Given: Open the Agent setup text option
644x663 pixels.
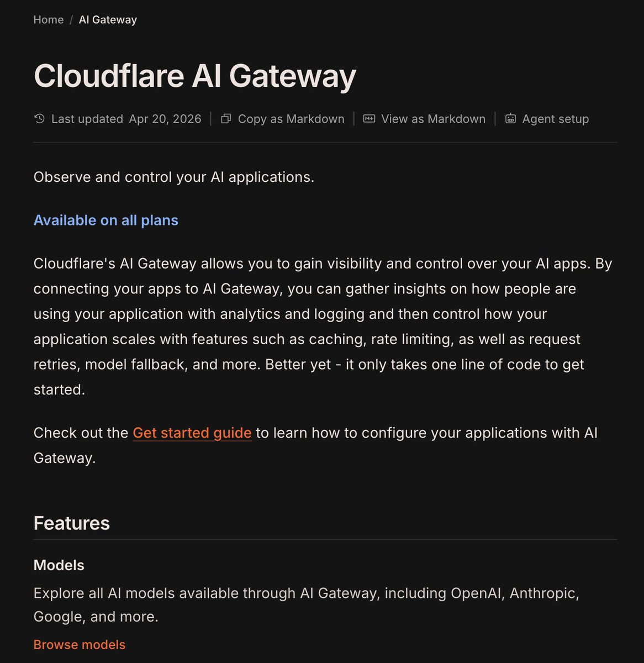Looking at the screenshot, I should pyautogui.click(x=556, y=119).
